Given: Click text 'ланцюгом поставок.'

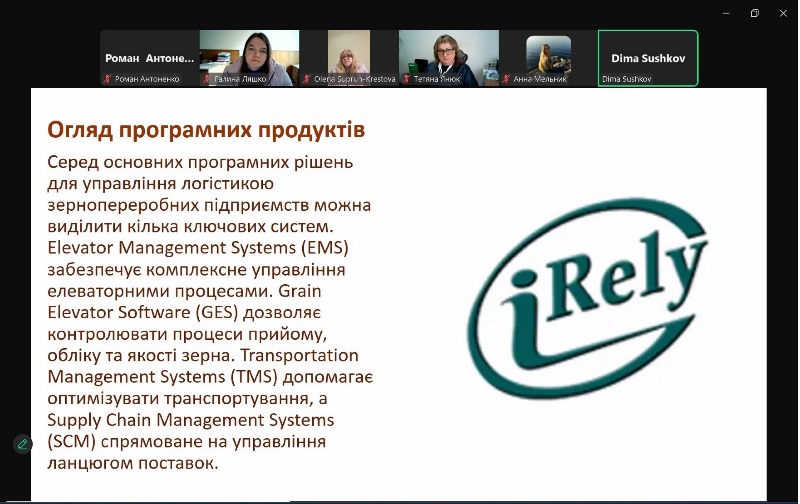Looking at the screenshot, I should (133, 463).
